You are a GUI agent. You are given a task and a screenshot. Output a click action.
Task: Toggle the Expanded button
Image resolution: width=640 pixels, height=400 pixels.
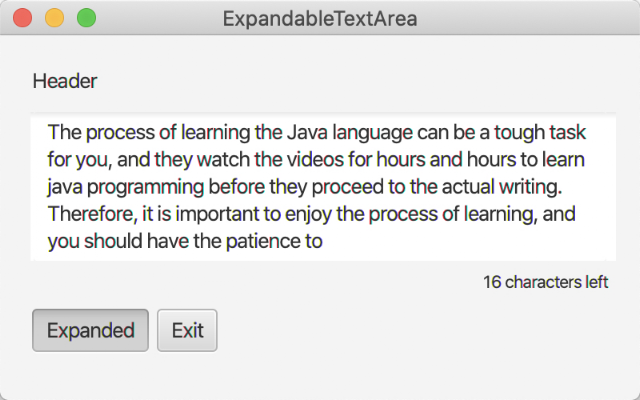click(90, 330)
